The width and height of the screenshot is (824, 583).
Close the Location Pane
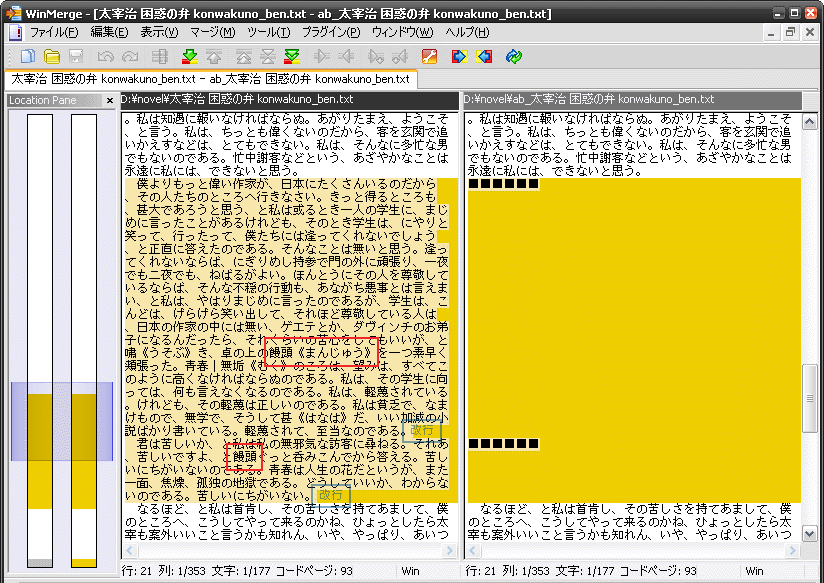click(x=110, y=100)
